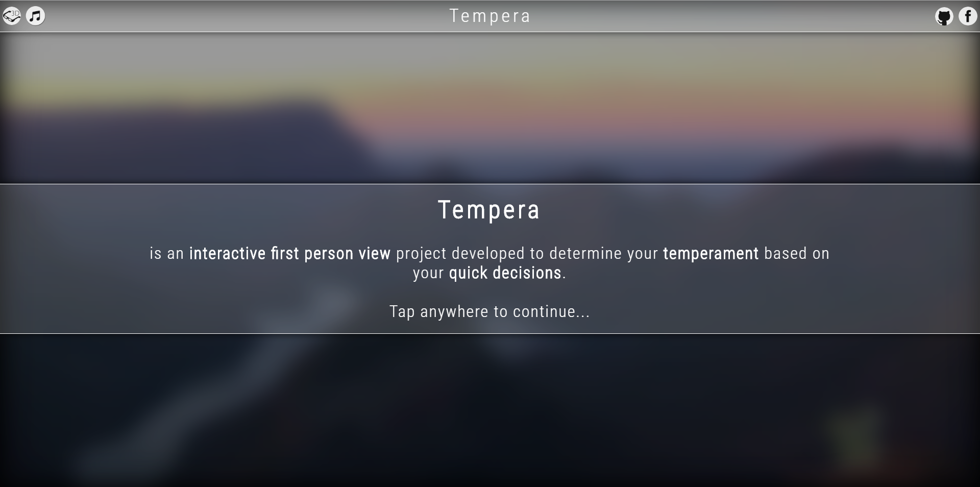Screen dimensions: 980x487
Task: Open the Facebook page icon
Action: pyautogui.click(x=968, y=16)
